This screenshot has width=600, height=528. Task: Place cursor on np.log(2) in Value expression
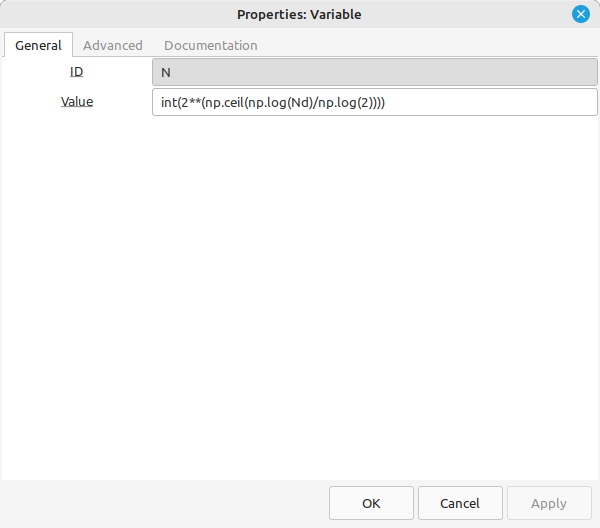[345, 103]
